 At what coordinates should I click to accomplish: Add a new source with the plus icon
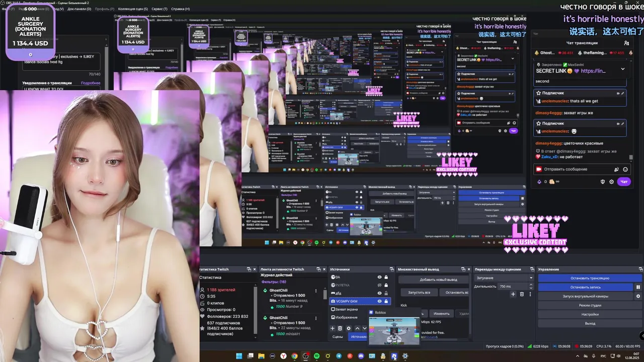(333, 328)
